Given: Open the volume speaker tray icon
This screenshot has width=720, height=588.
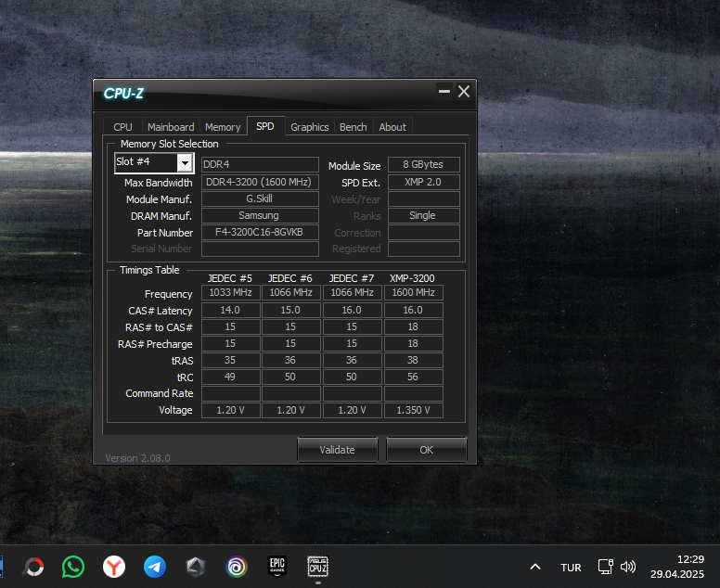Looking at the screenshot, I should (x=628, y=567).
